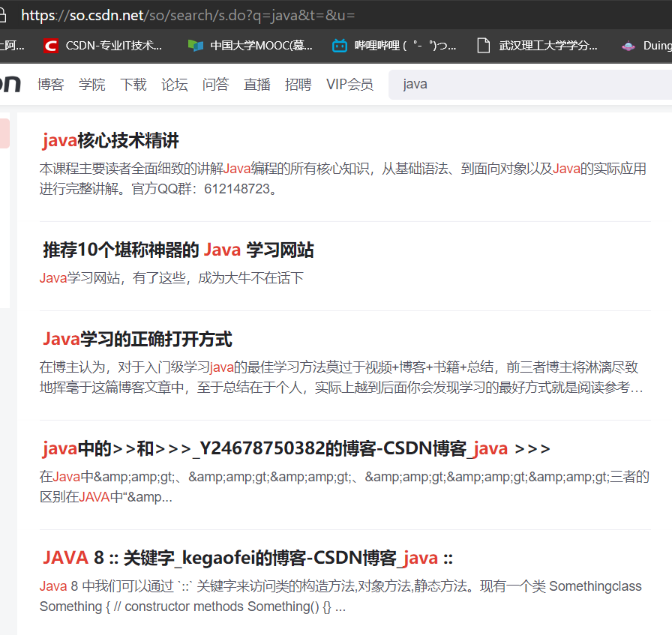Open the Duing bookmark icon
Screen dimensions: 672x635
coord(628,46)
